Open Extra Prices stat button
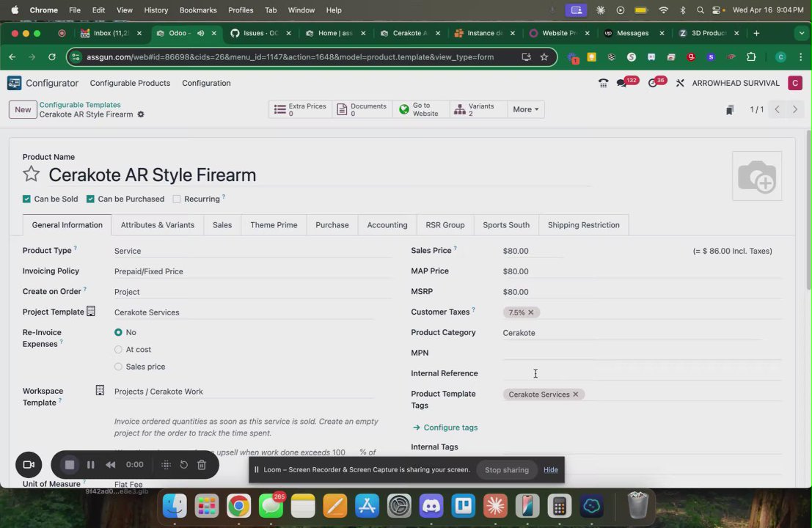Screen dimensions: 812x528 pos(300,109)
